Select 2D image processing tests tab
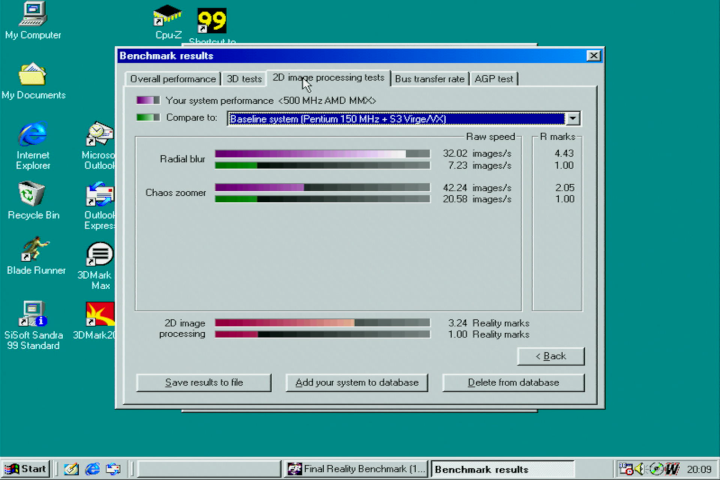 [328, 78]
